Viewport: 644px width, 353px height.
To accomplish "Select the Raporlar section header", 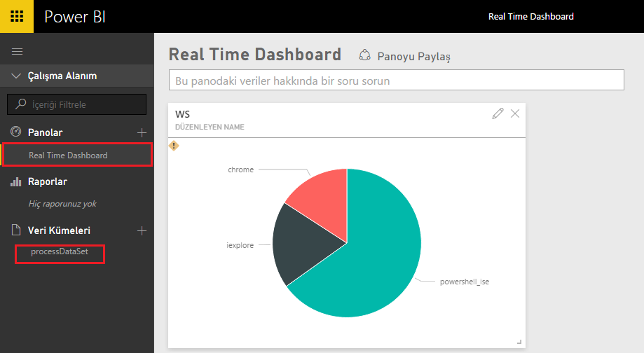I will point(47,181).
